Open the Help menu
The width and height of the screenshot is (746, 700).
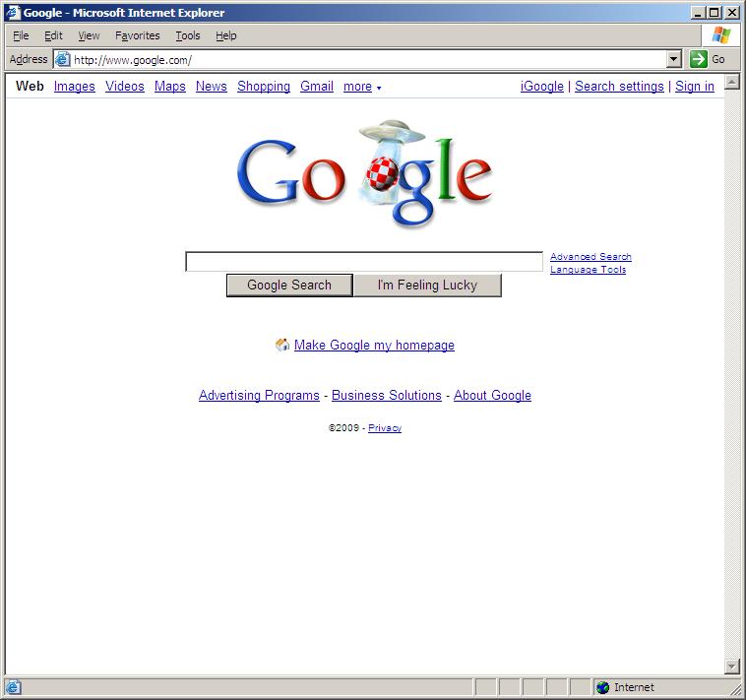(x=226, y=35)
